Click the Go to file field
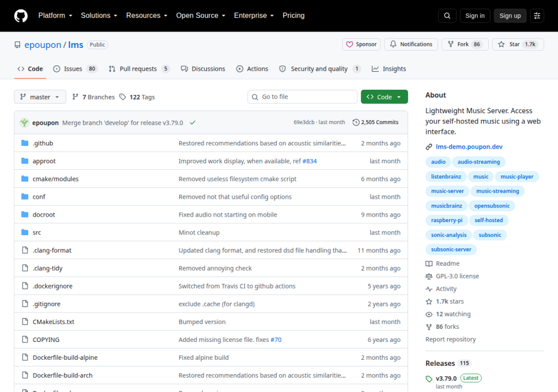 (x=302, y=97)
